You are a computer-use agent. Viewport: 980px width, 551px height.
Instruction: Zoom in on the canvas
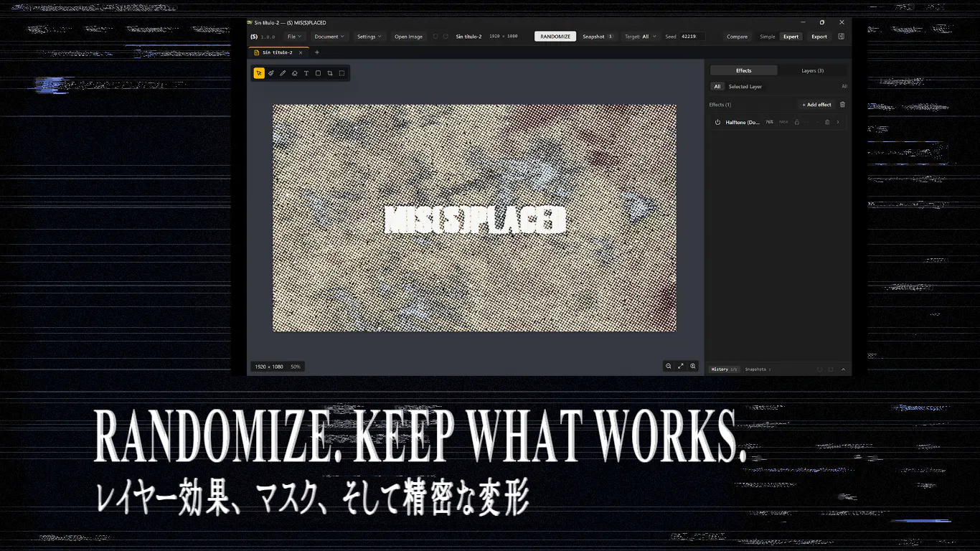[693, 366]
